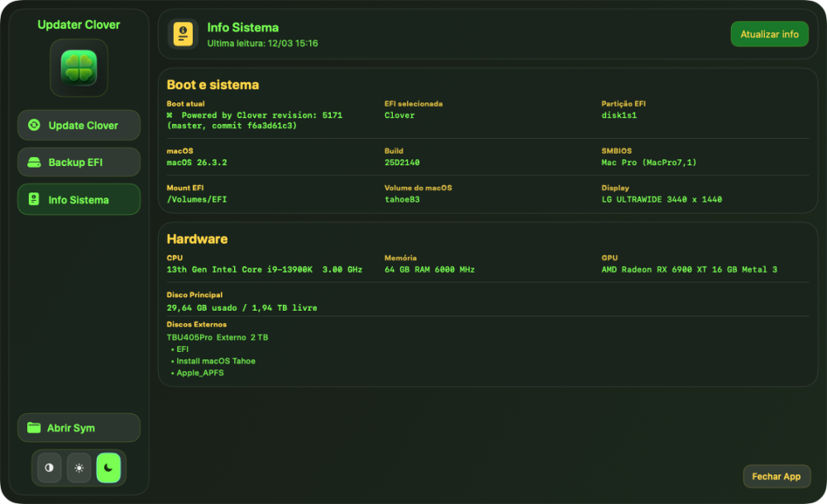Click the yellow info icon in header
This screenshot has height=504, width=827.
click(183, 34)
